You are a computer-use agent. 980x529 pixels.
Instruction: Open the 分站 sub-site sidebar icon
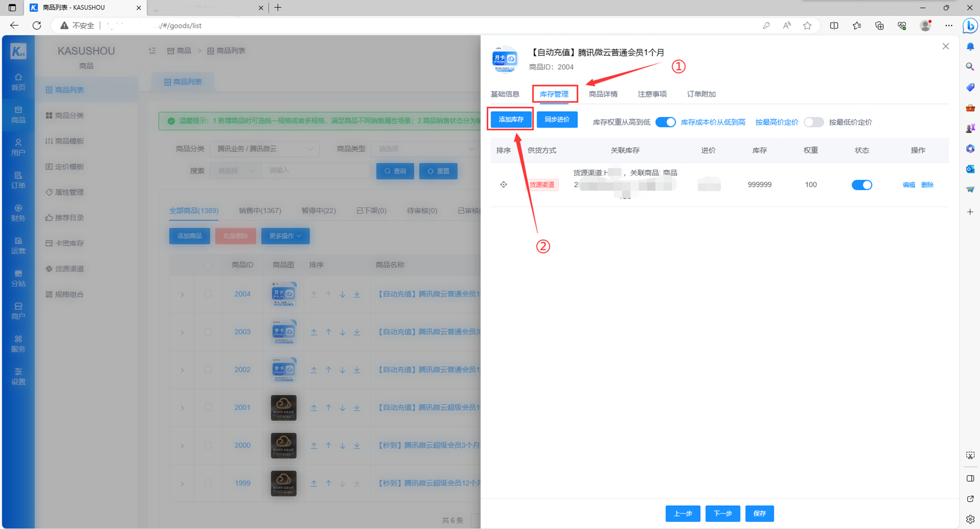click(18, 278)
